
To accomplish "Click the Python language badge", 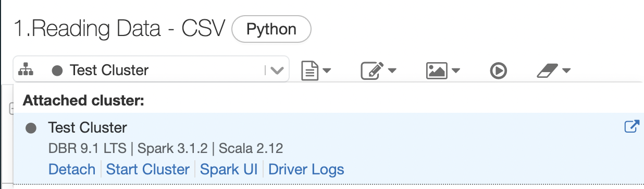I will click(x=271, y=29).
